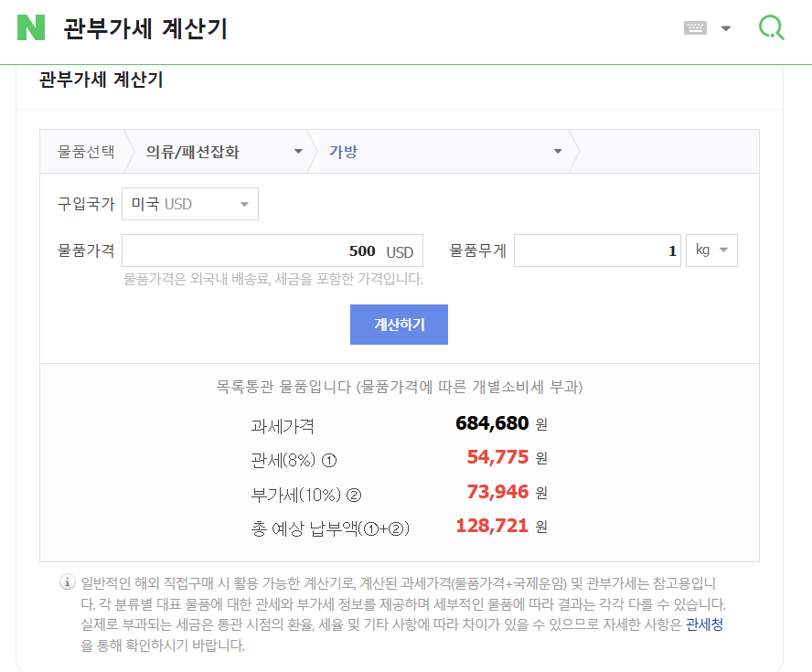Click the 계산하기 button
This screenshot has height=672, width=812.
coord(399,325)
